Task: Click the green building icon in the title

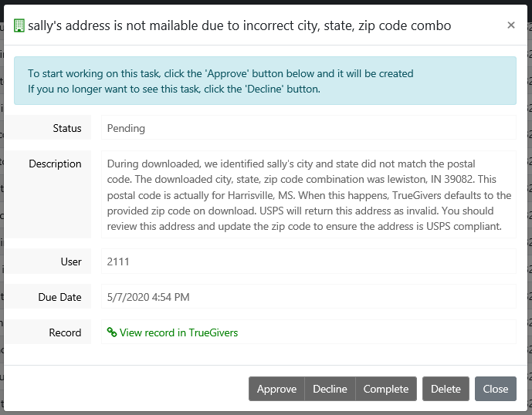Action: click(x=19, y=25)
